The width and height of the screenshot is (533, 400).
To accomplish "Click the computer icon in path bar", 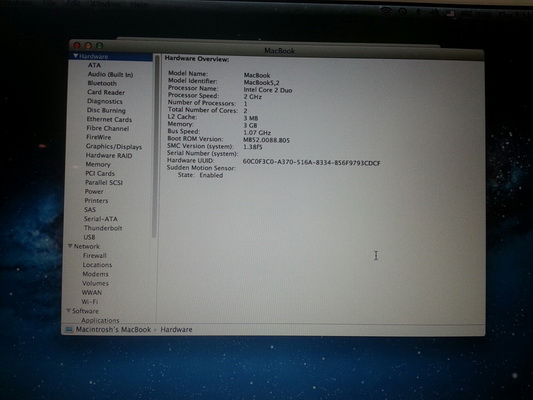I will click(x=69, y=329).
